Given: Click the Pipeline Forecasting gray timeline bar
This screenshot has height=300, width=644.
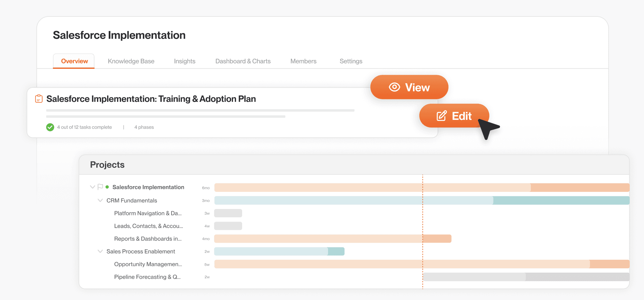Looking at the screenshot, I should pyautogui.click(x=526, y=277).
